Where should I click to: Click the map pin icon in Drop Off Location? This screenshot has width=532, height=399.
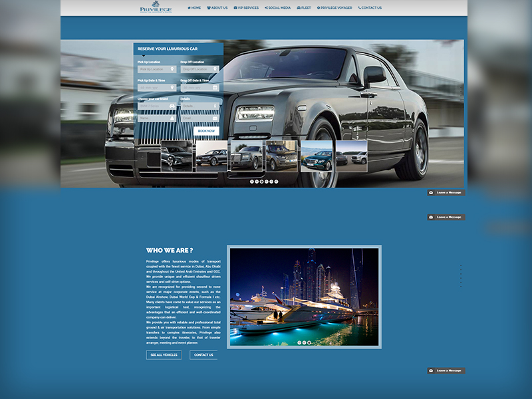pyautogui.click(x=215, y=69)
